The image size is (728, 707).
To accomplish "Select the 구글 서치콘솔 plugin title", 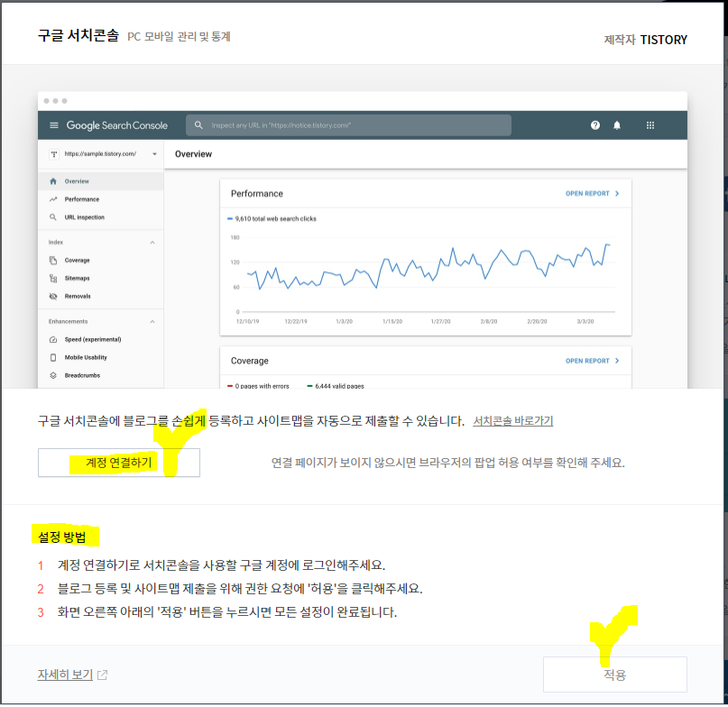I will pyautogui.click(x=78, y=36).
